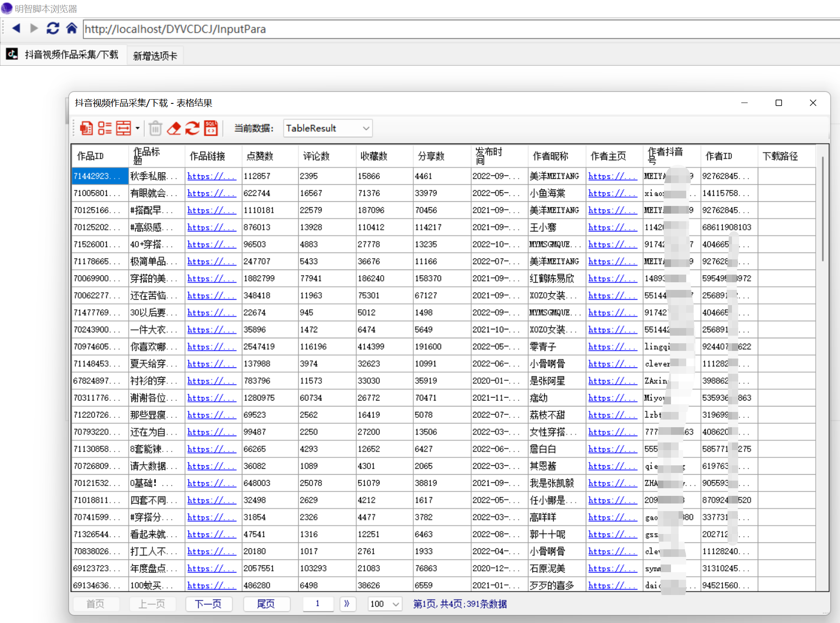Click the author name cell 我是张凯毅
The height and width of the screenshot is (623, 840).
pyautogui.click(x=557, y=483)
